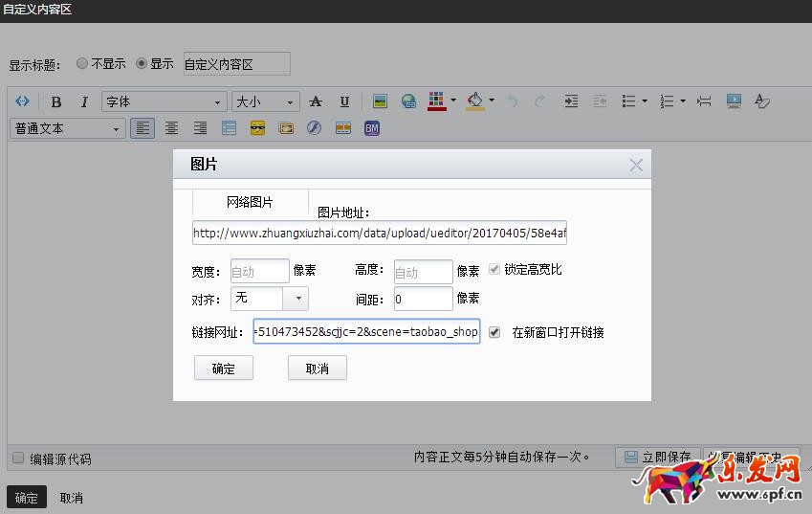Expand the numbered list style arrow

(x=683, y=101)
